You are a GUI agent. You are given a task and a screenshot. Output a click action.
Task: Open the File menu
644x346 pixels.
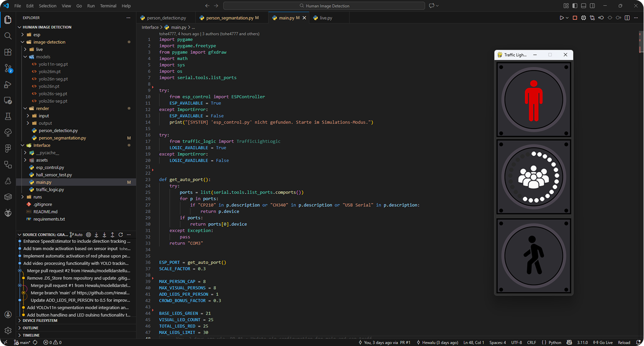tap(18, 6)
